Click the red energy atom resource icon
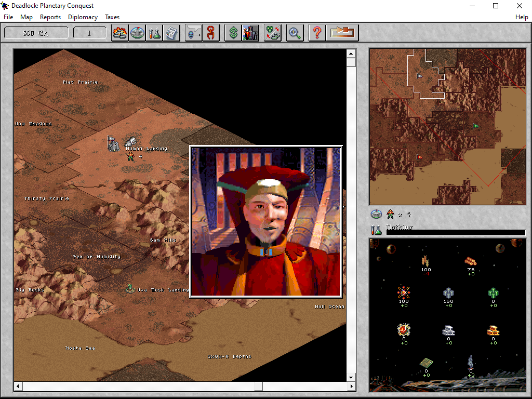Screen dimensions: 532x399 [x=404, y=292]
